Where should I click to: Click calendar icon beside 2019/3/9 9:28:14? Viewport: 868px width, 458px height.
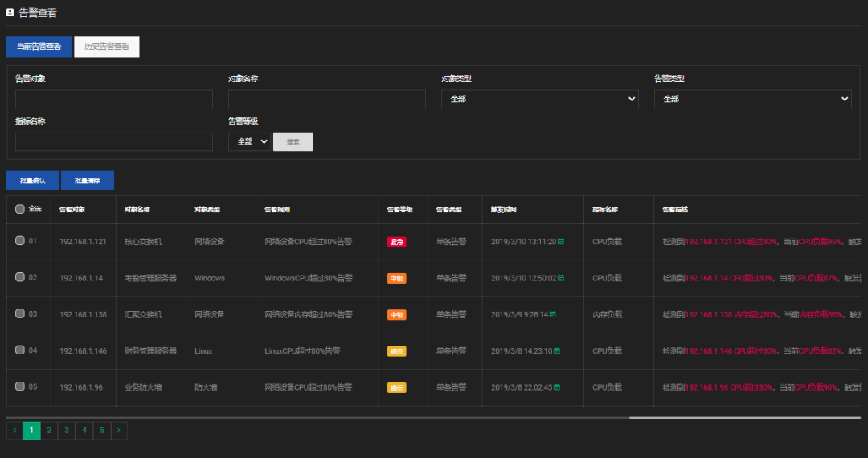click(552, 315)
